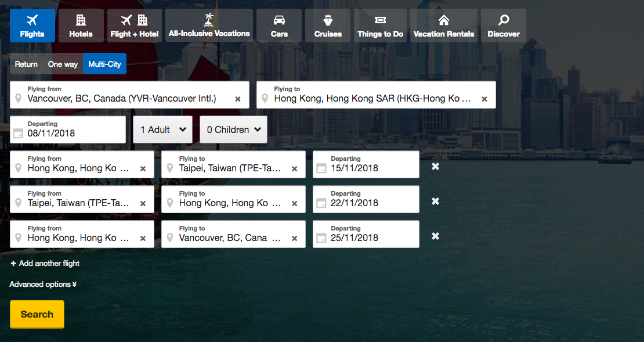Clear the Taipei 'Flying to' field

[x=294, y=168]
